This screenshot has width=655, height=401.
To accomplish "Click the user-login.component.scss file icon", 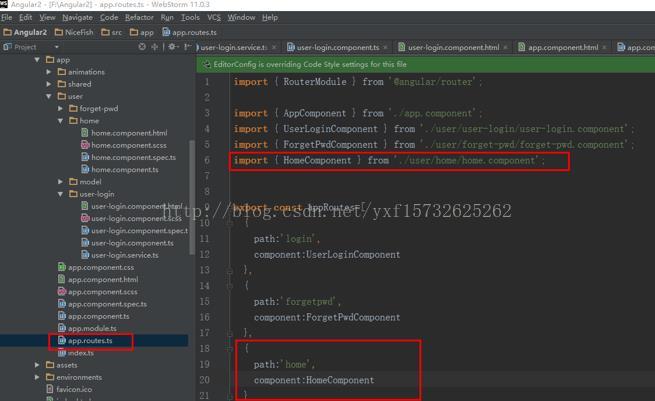I will pyautogui.click(x=85, y=218).
